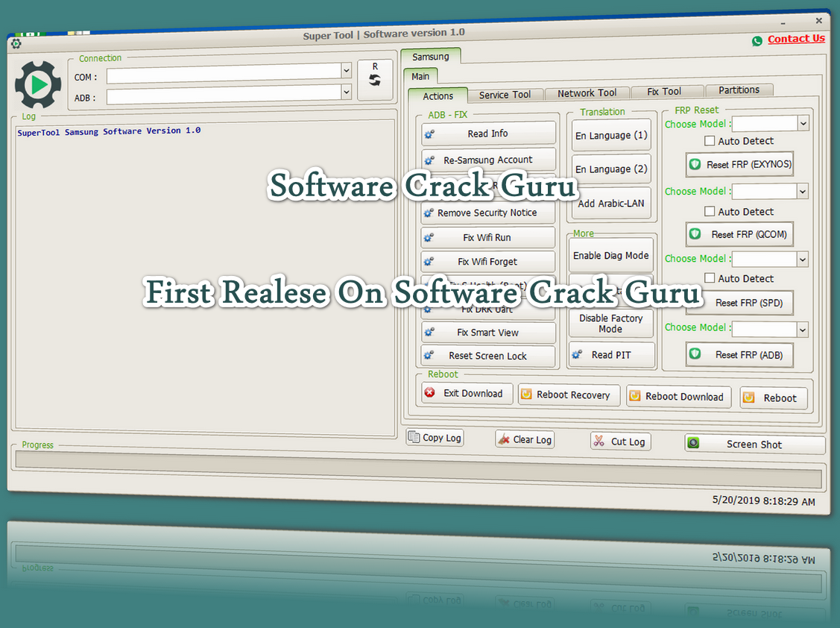This screenshot has height=628, width=840.
Task: Open the Fix Tool tab
Action: tap(664, 92)
